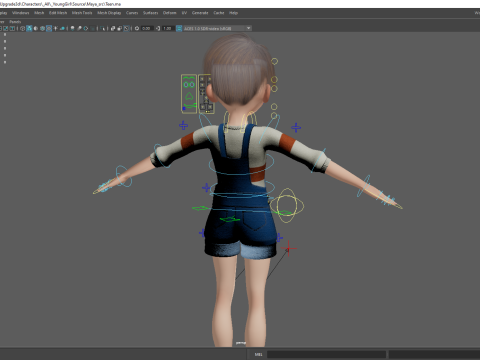Open the Curves menu
This screenshot has height=360, width=480.
pyautogui.click(x=132, y=13)
